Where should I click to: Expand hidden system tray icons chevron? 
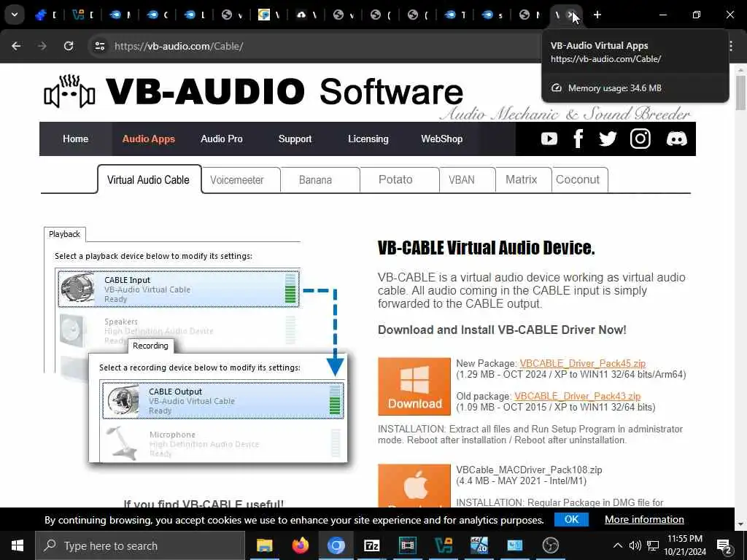[617, 545]
